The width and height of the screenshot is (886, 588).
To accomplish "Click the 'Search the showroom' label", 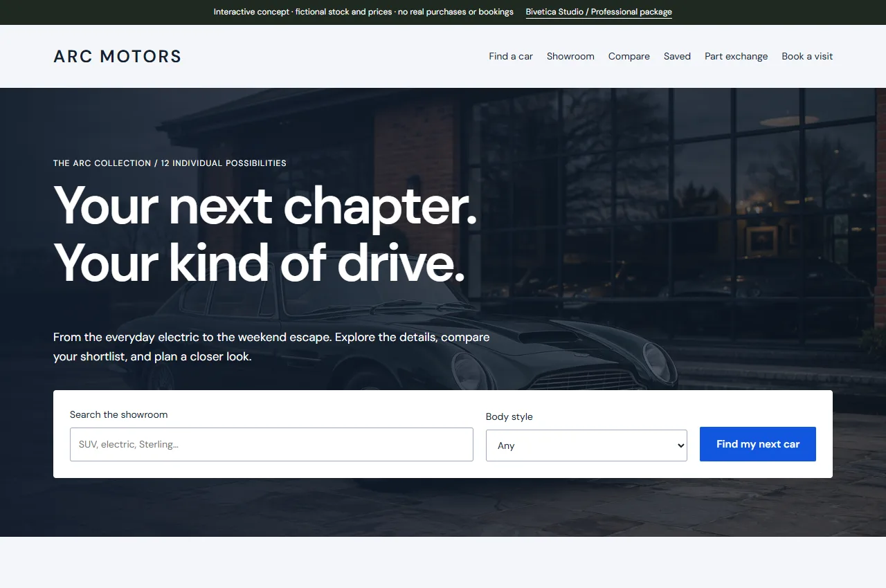I will point(118,414).
